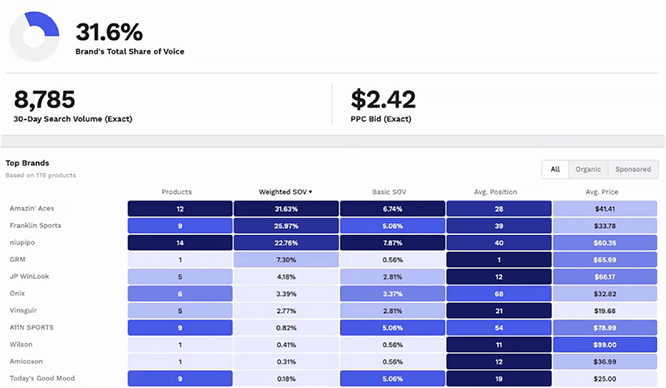Click the 22.76% weighted SOV cell
Image resolution: width=666 pixels, height=388 pixels.
tap(286, 243)
